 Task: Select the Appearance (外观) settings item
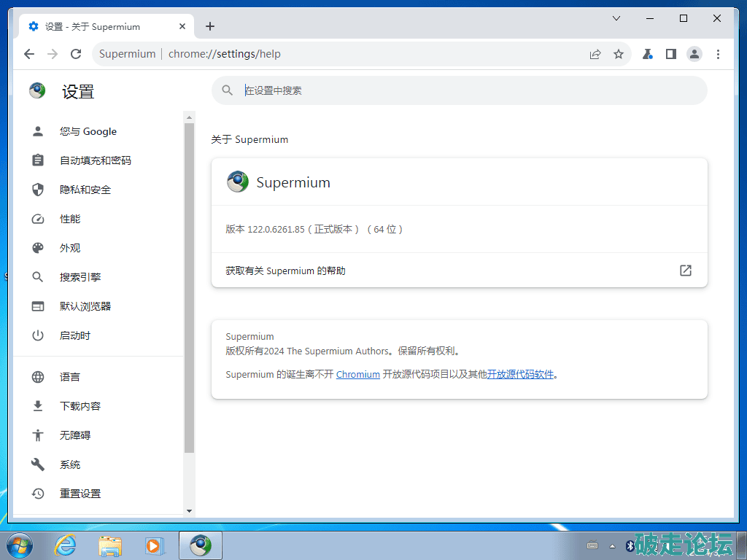pos(70,248)
